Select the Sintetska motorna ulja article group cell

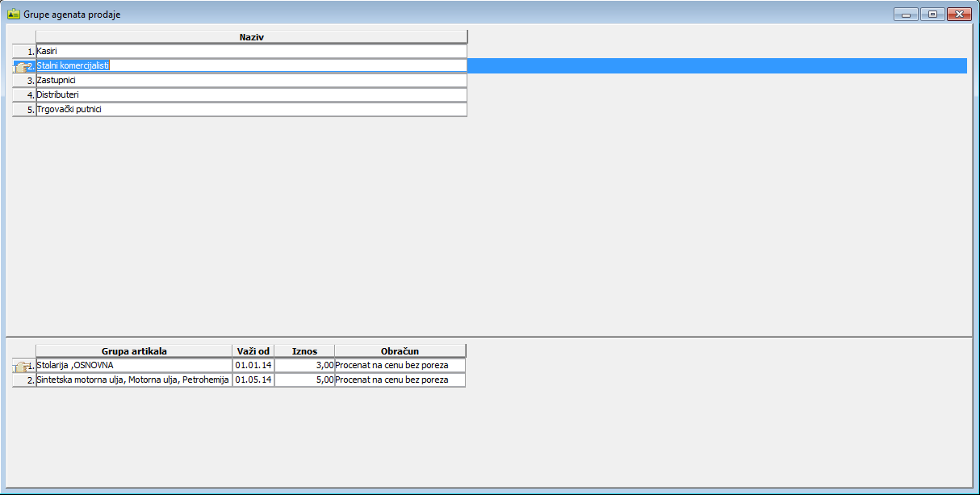coord(134,380)
